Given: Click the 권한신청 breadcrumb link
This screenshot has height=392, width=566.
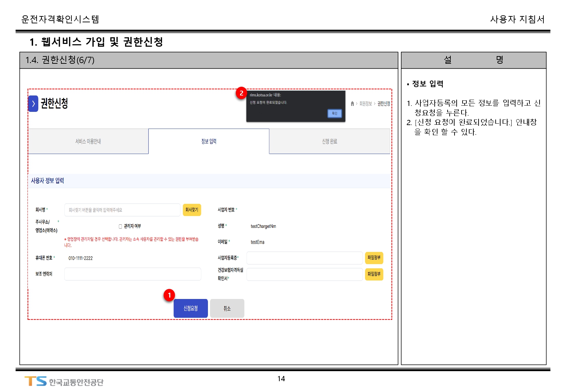Looking at the screenshot, I should (x=383, y=103).
